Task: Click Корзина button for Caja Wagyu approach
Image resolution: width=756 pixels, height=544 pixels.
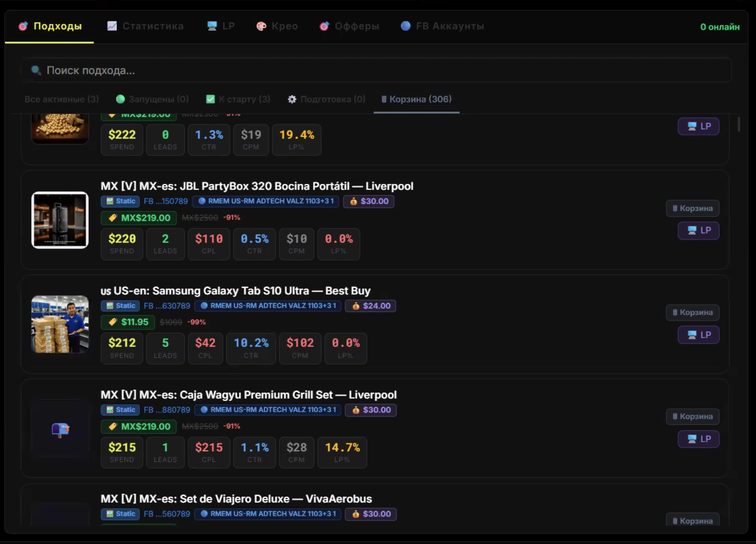Action: click(x=692, y=416)
